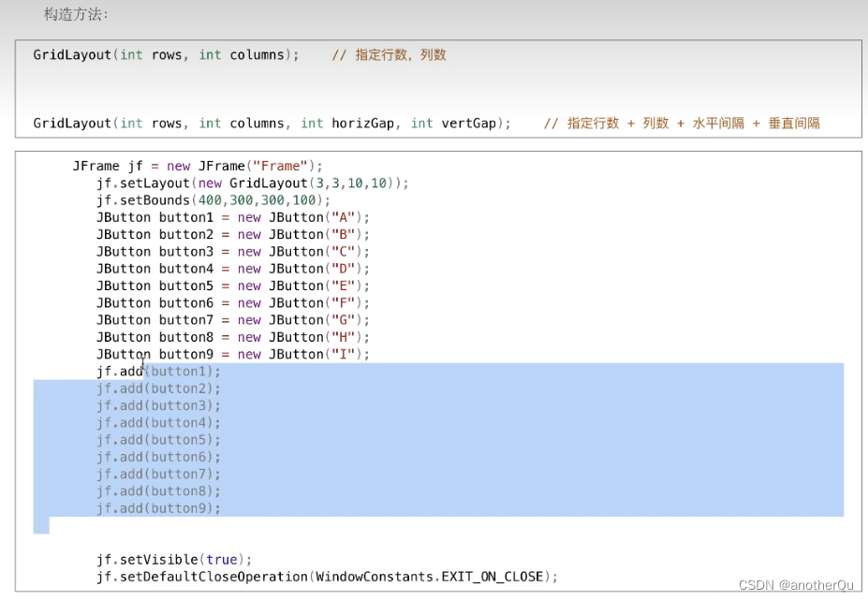Click the line declaring button3 with "C"
The image size is (868, 601).
233,252
